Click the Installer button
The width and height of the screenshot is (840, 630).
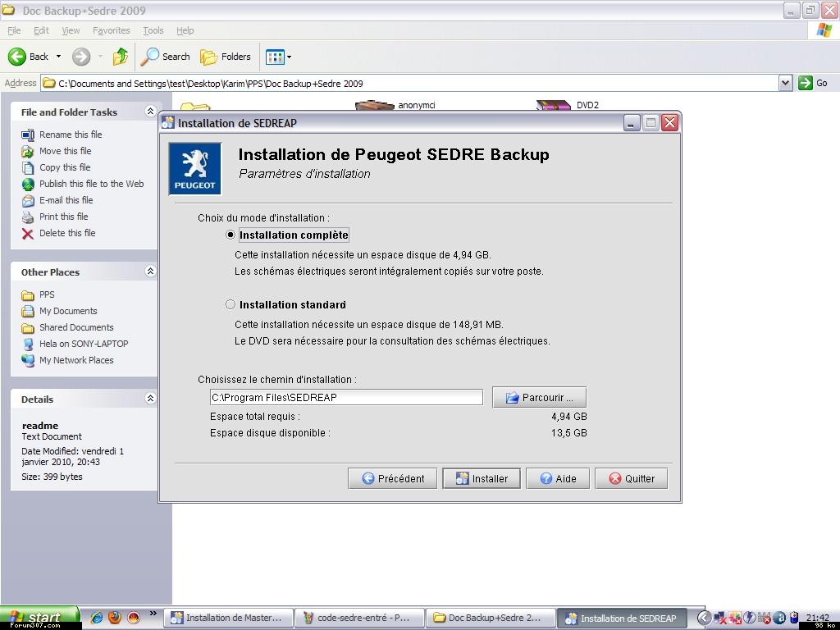(481, 478)
